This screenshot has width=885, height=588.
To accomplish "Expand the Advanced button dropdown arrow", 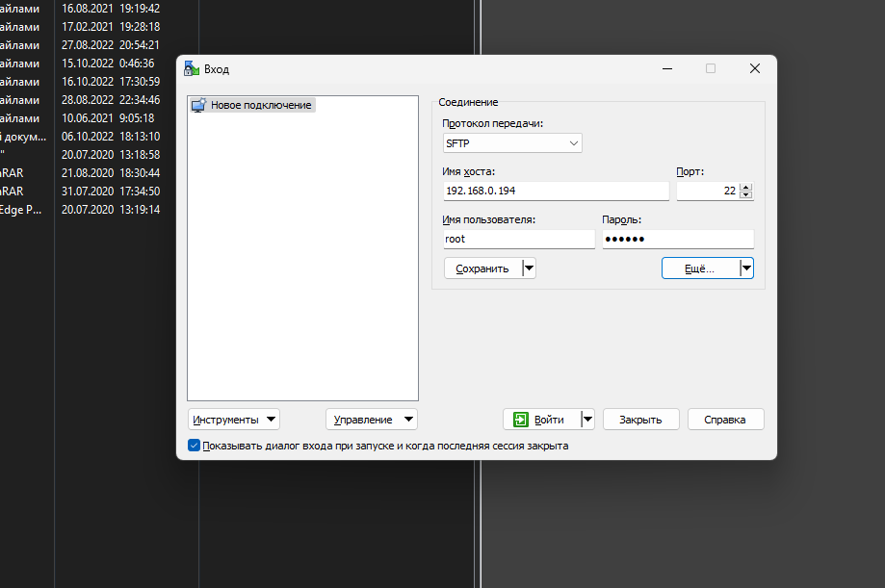I will 746,268.
